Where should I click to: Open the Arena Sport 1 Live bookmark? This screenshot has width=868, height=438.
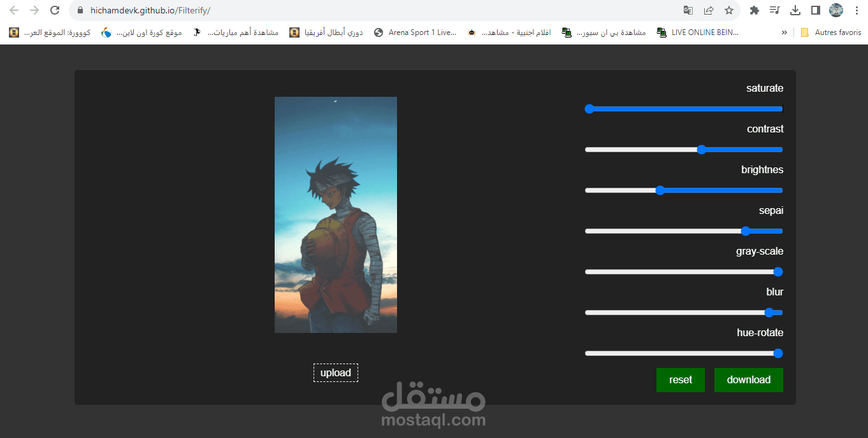(x=415, y=32)
